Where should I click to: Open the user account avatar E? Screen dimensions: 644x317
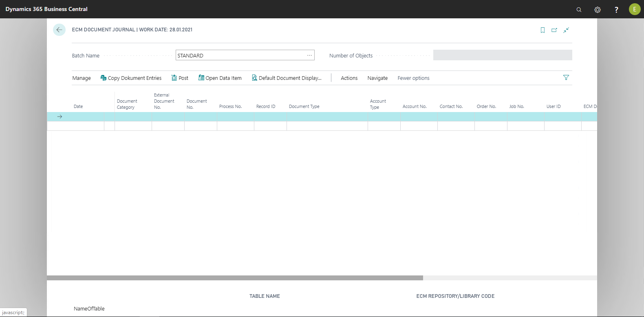pos(635,9)
